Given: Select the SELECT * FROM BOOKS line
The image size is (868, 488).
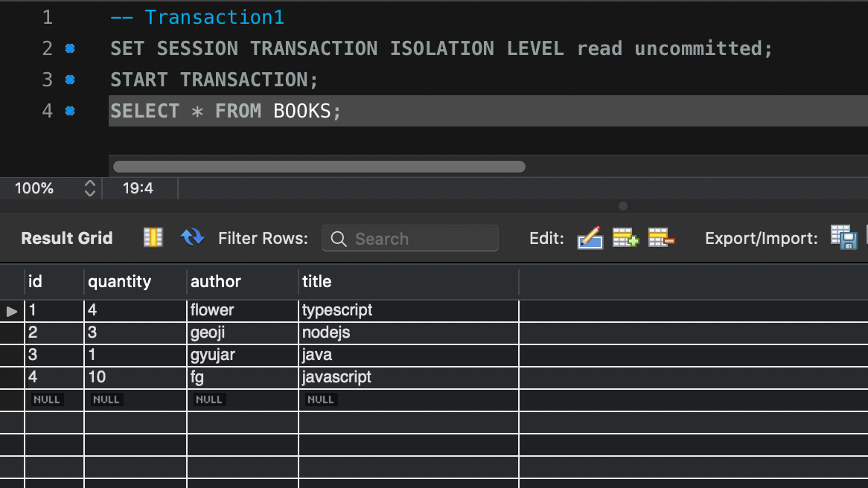Looking at the screenshot, I should click(x=223, y=110).
